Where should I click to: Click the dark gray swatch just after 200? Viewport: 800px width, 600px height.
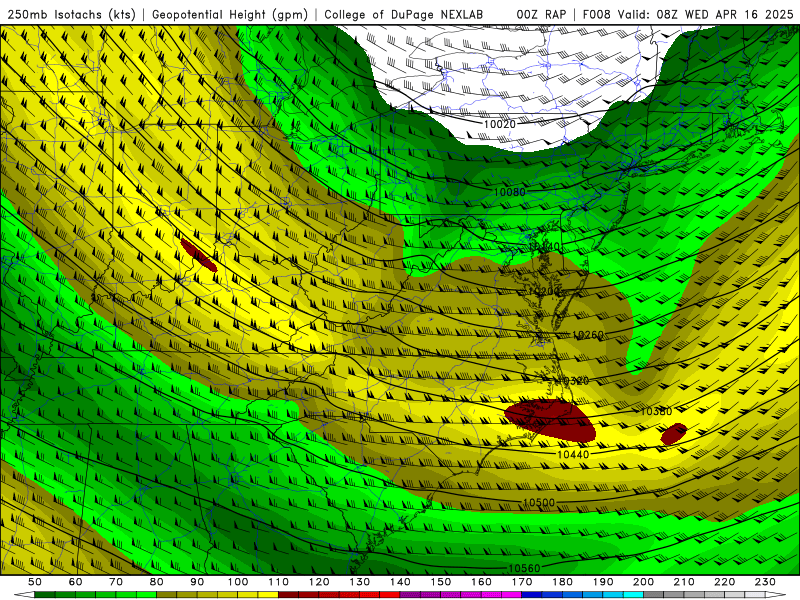pos(654,595)
